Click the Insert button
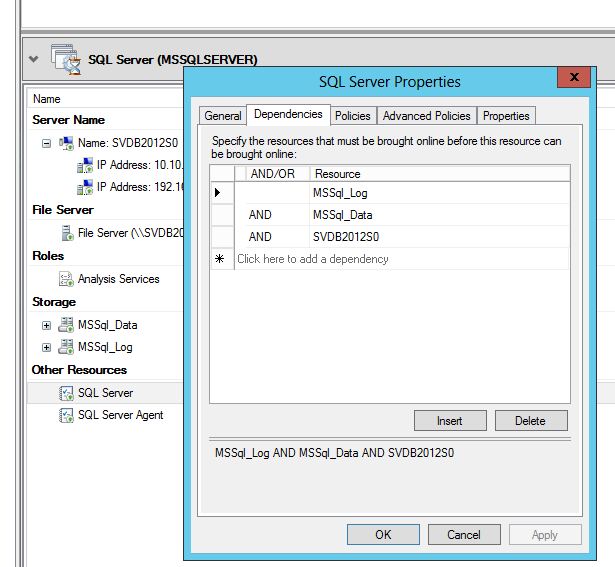This screenshot has height=567, width=615. pyautogui.click(x=450, y=421)
